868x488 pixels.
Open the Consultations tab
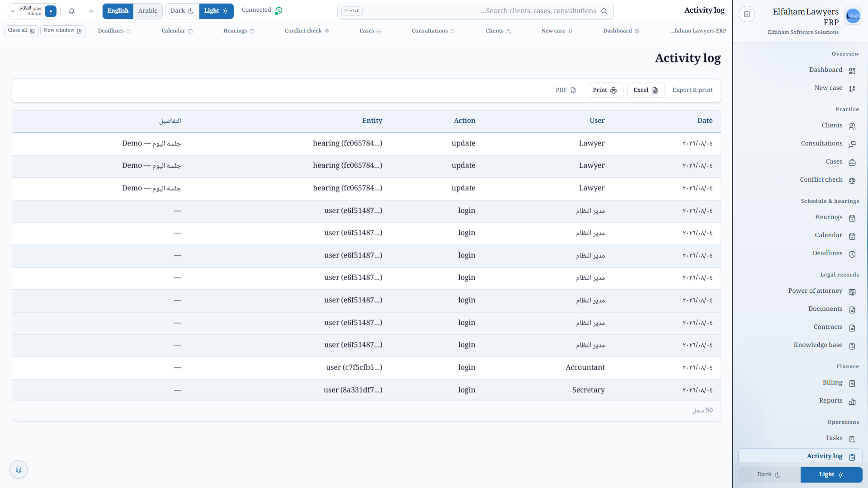[434, 31]
